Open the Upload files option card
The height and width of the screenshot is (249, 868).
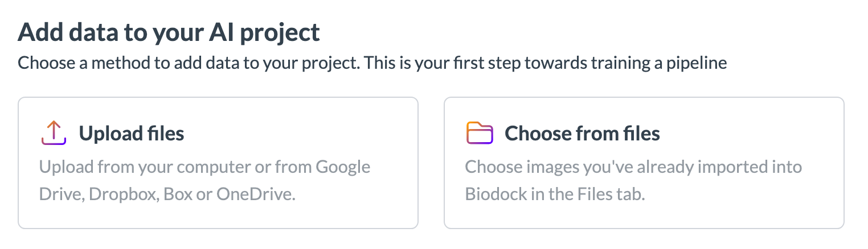pyautogui.click(x=218, y=163)
